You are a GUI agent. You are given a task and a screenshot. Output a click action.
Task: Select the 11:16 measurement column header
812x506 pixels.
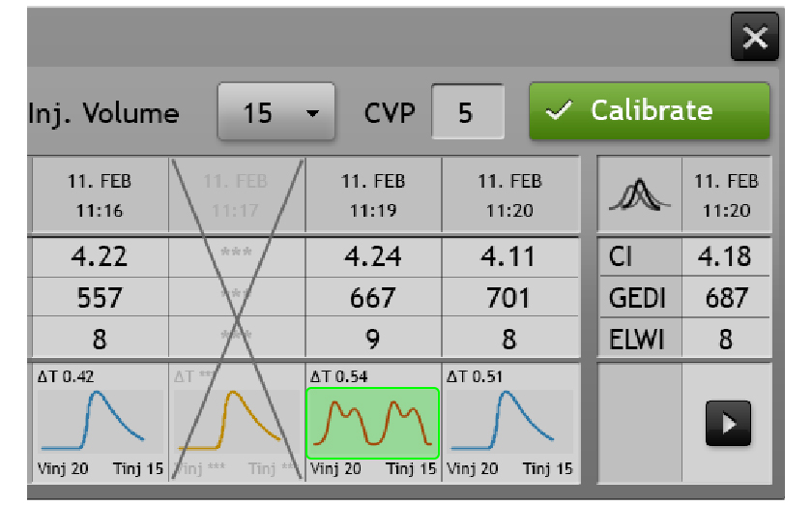point(100,195)
